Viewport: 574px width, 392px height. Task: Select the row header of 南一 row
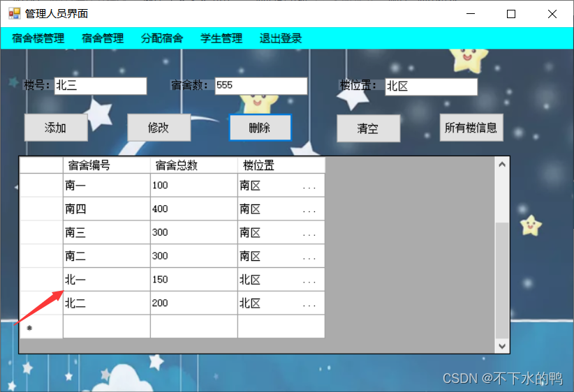pyautogui.click(x=41, y=186)
